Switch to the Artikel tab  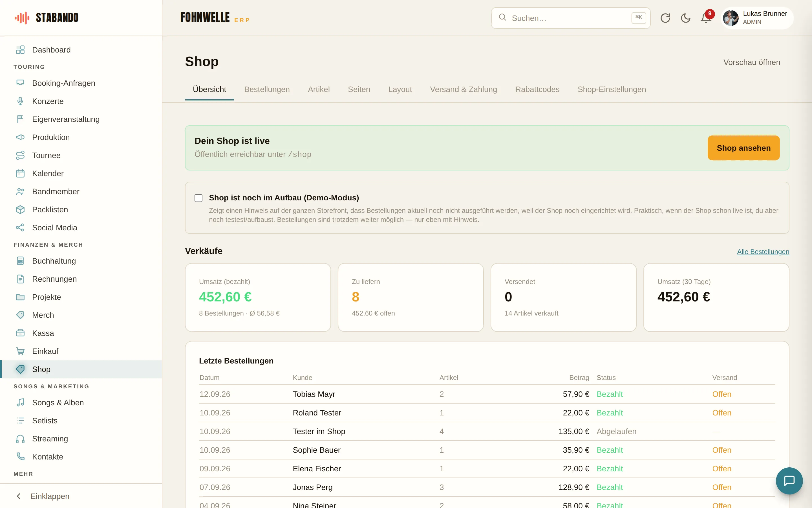pos(319,89)
